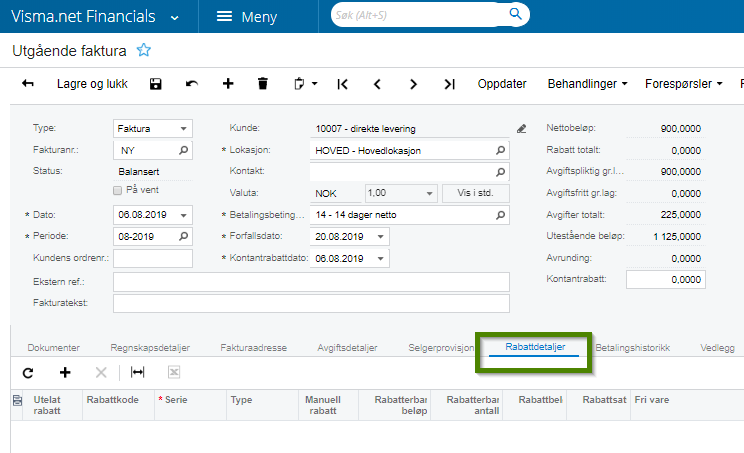Open the Forfallsdato date dropdown
The width and height of the screenshot is (744, 453).
coord(381,237)
